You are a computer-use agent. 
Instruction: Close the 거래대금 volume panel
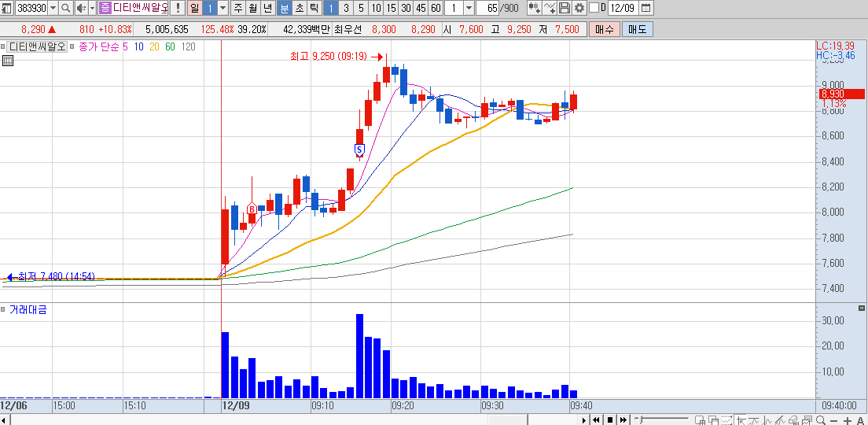point(862,308)
